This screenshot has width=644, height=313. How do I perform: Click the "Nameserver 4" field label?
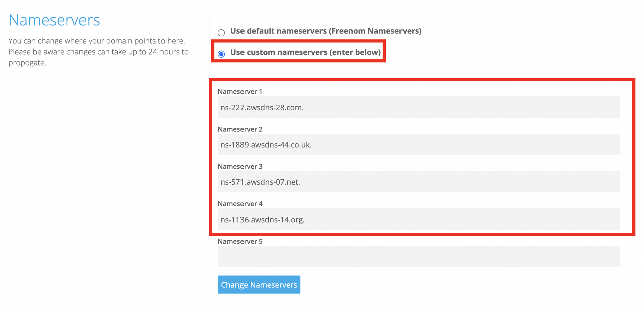tap(240, 204)
